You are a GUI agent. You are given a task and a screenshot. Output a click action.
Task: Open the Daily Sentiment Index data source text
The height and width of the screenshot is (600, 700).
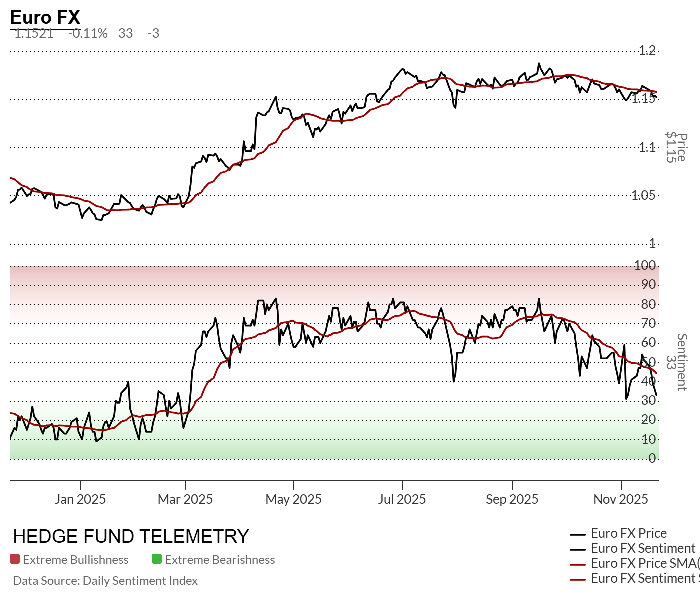[105, 581]
